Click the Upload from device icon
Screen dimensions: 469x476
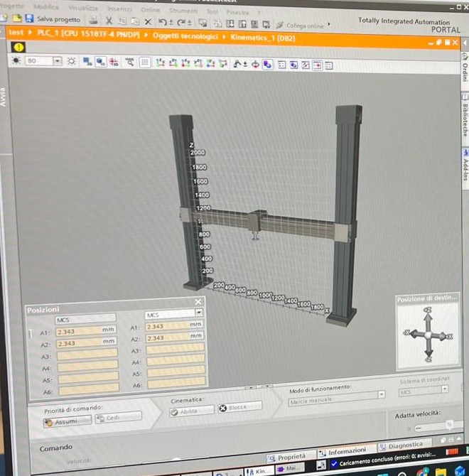242,23
